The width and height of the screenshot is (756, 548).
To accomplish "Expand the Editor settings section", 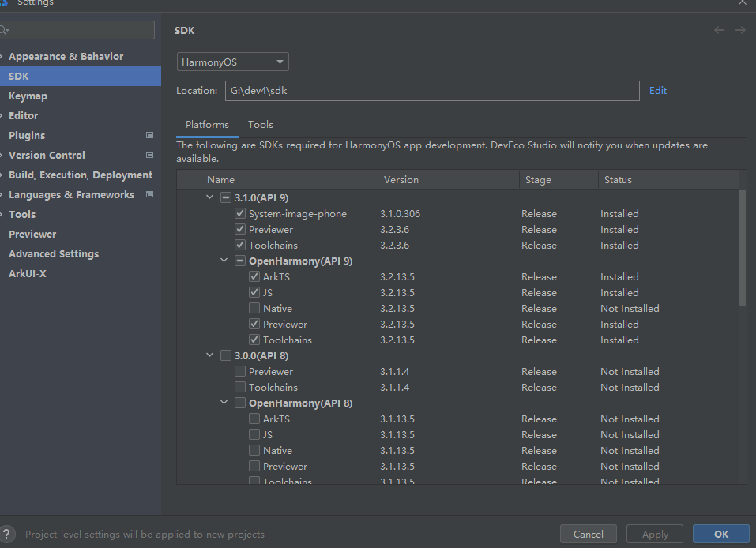I will [2, 115].
